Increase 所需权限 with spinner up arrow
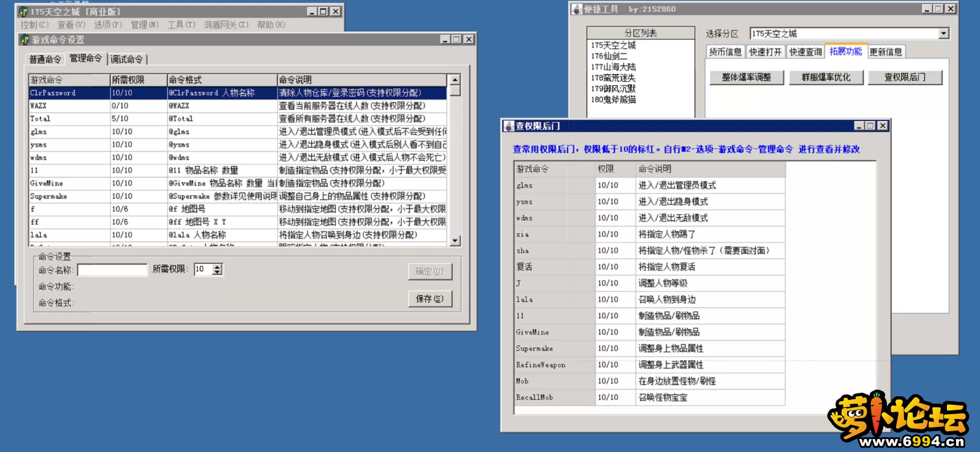This screenshot has width=980, height=452. pyautogui.click(x=217, y=266)
